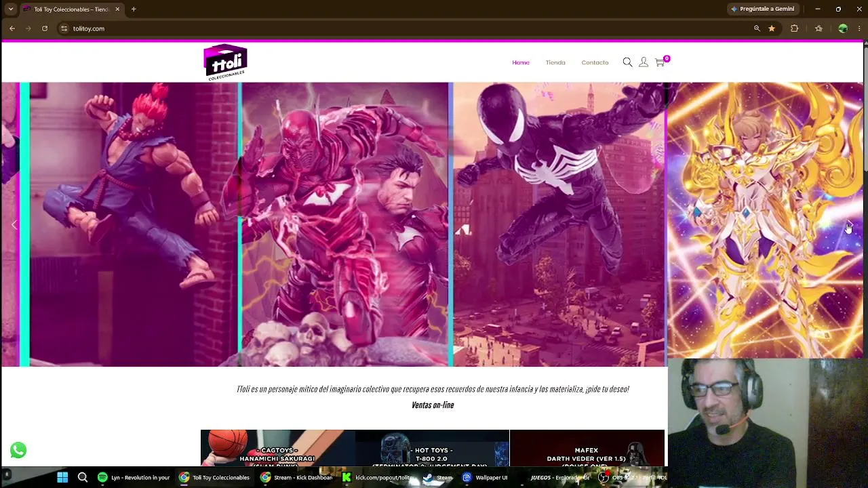
Task: Open the browser zoom magnifier in address bar
Action: coord(757,28)
